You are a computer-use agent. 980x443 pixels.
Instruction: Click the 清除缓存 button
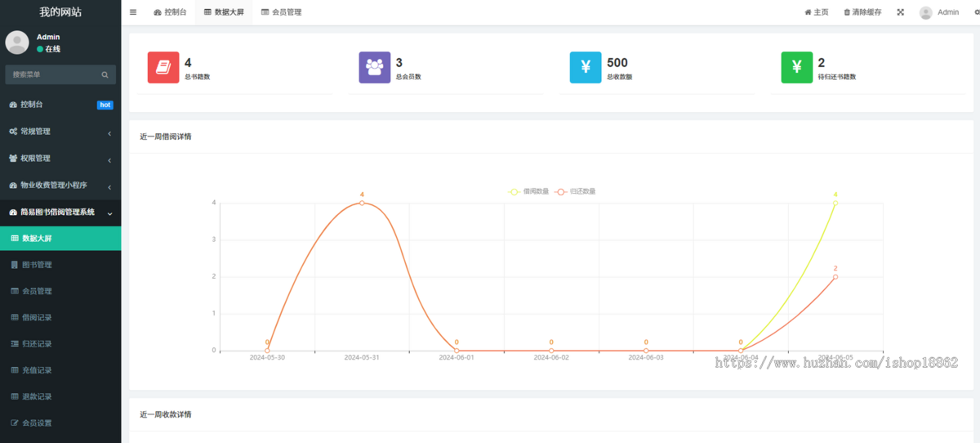(x=862, y=12)
